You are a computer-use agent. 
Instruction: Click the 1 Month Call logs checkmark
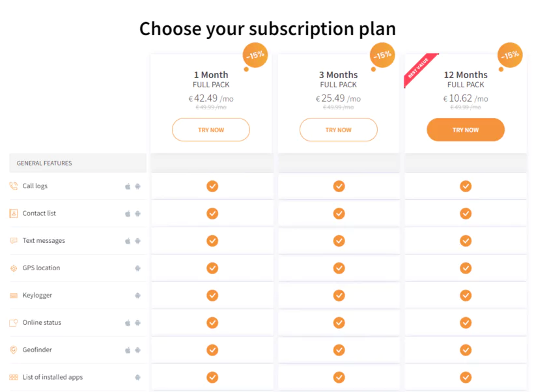pyautogui.click(x=212, y=186)
